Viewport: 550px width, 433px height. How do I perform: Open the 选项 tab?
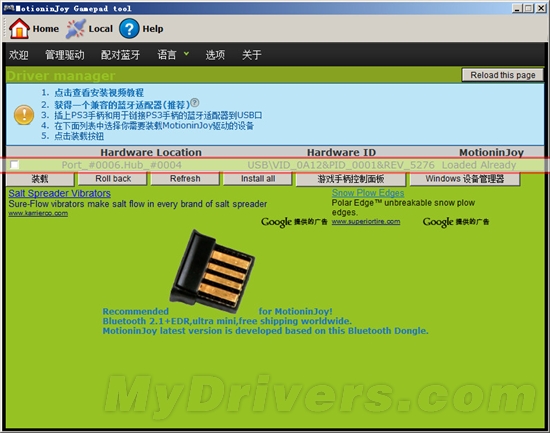click(215, 54)
